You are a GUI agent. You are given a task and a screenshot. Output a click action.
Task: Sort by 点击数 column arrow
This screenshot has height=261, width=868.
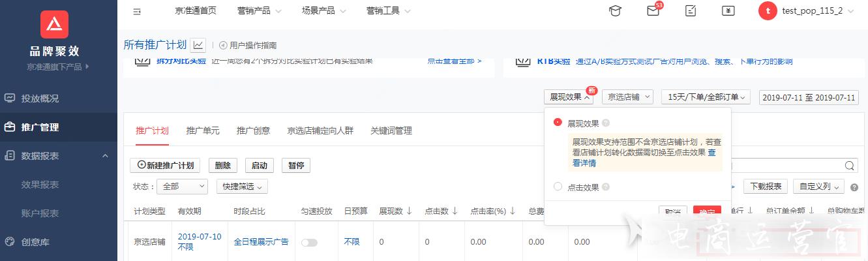455,211
